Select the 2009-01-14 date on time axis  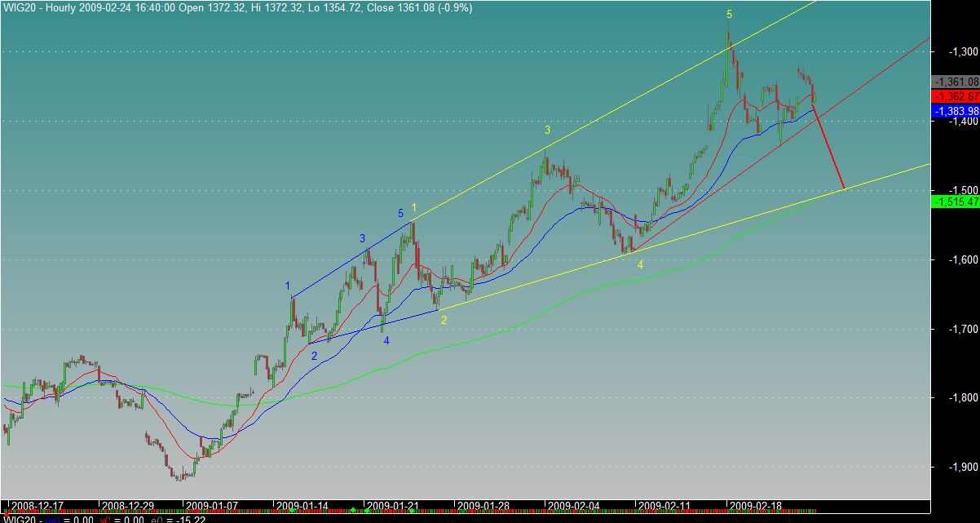[304, 506]
